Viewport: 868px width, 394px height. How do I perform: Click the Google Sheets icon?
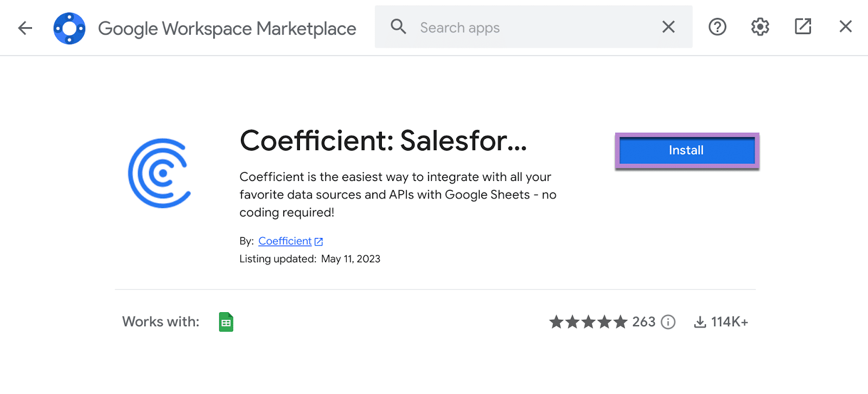[x=226, y=322]
